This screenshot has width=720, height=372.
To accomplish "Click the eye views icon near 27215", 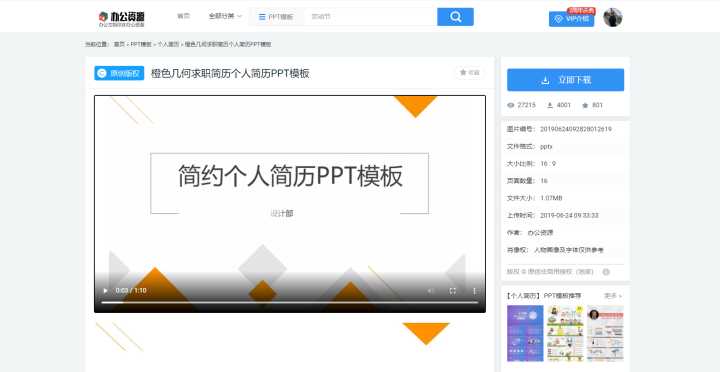I will [511, 105].
